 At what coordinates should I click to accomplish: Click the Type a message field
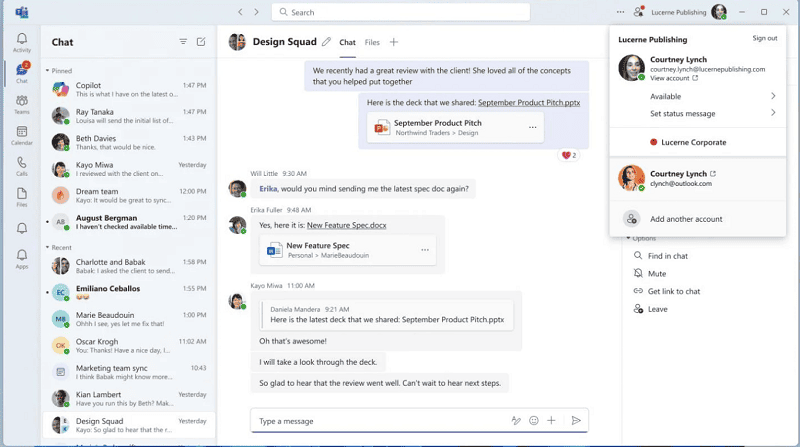point(383,421)
